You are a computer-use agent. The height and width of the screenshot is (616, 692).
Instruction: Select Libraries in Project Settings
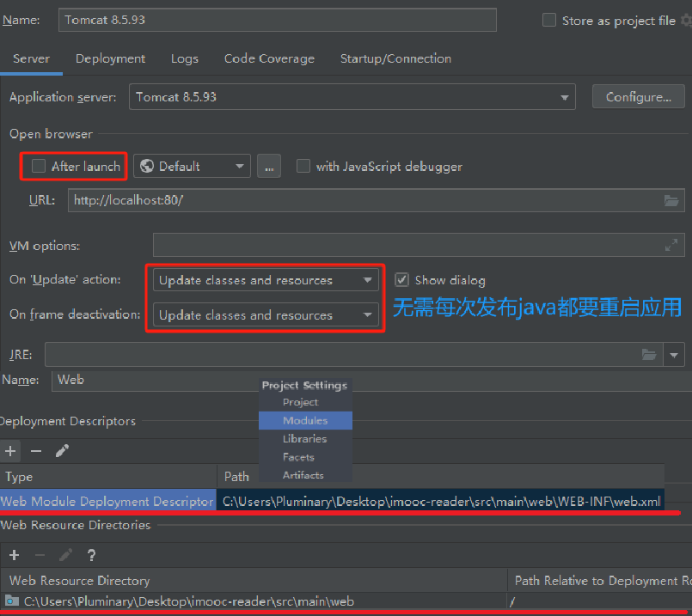click(x=305, y=439)
